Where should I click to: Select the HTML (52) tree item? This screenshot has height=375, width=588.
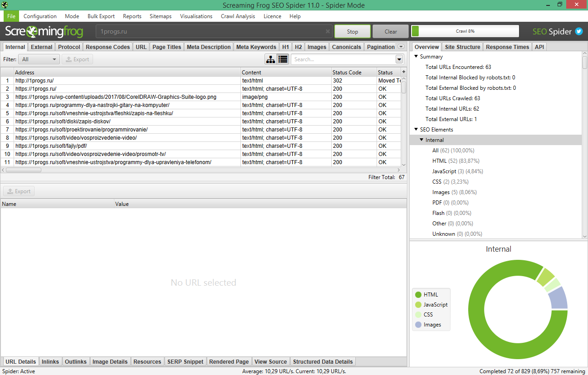[x=456, y=161]
